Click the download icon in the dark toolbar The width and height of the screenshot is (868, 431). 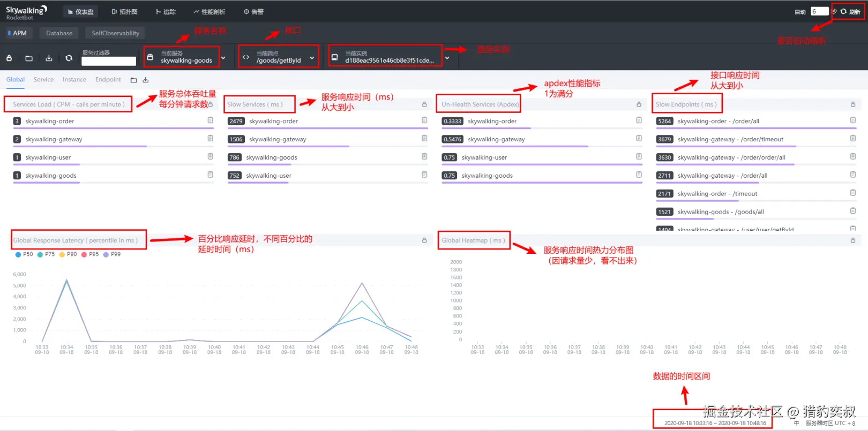(49, 58)
